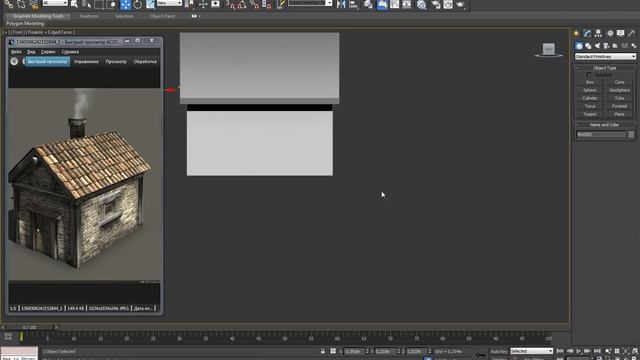Open the Сервис menu in ACDSee window
Image resolution: width=640 pixels, height=360 pixels.
pyautogui.click(x=48, y=52)
